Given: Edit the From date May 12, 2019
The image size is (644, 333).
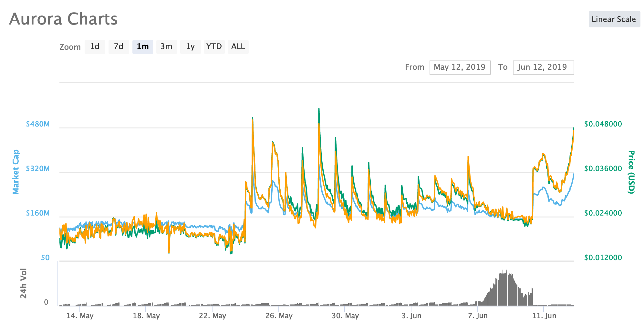Looking at the screenshot, I should tap(460, 67).
